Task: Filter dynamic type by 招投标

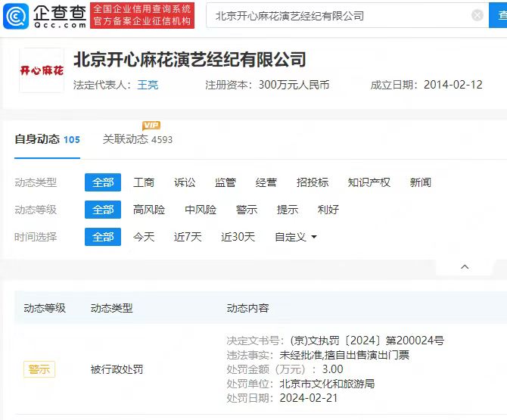Action: [313, 182]
